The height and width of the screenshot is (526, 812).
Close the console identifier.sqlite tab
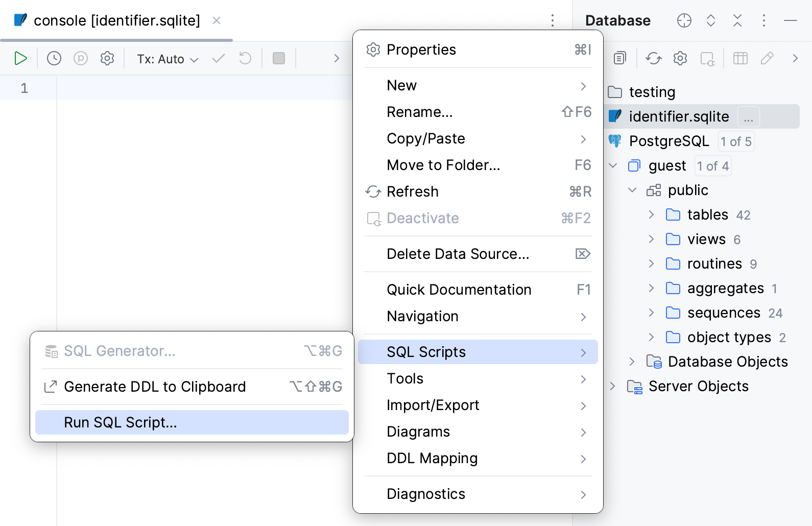(x=217, y=20)
